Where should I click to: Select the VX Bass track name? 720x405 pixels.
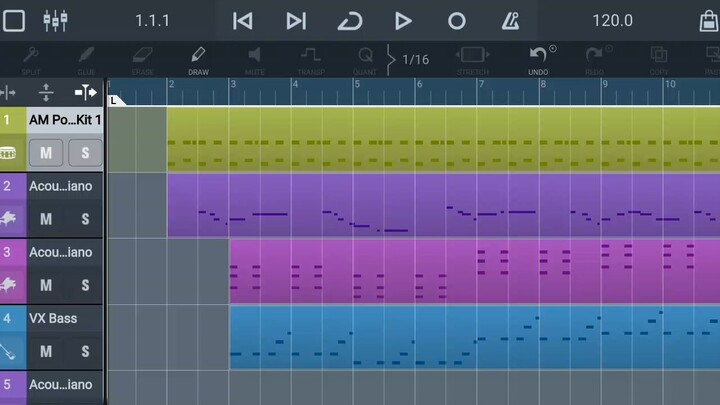[x=54, y=318]
